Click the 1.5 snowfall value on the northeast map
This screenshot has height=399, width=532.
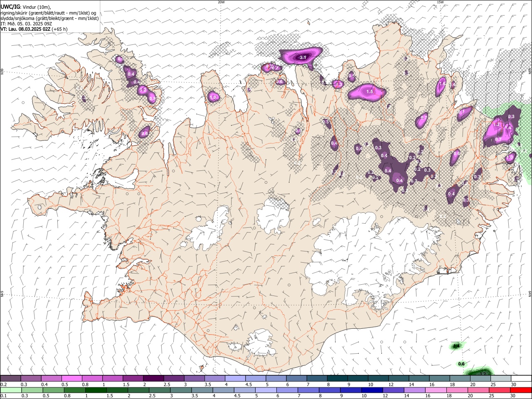point(369,91)
